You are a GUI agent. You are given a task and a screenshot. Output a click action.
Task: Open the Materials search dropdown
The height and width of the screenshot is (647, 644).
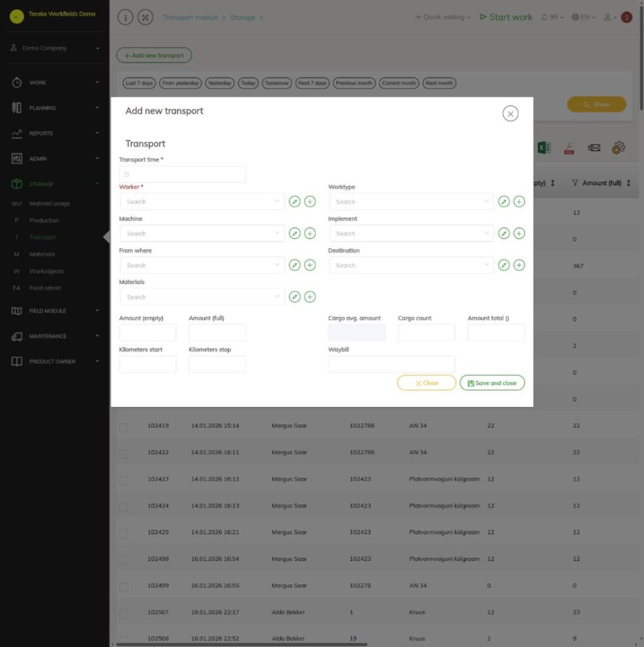pyautogui.click(x=202, y=297)
